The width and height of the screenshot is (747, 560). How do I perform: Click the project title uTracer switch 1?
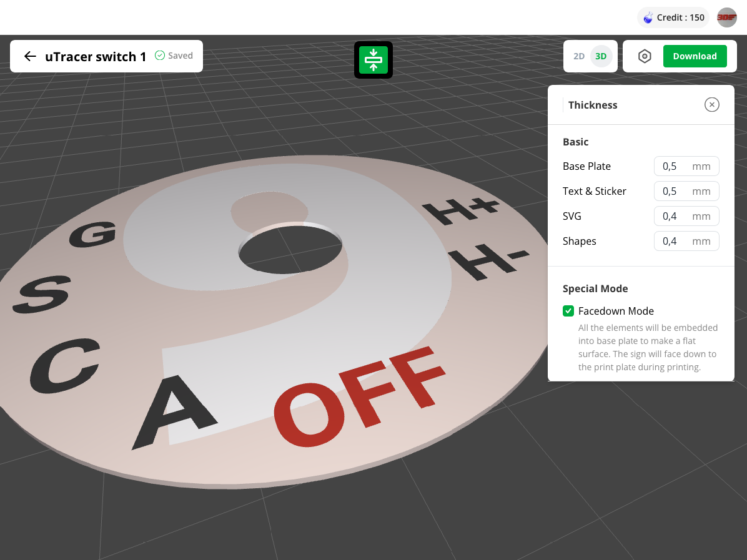pyautogui.click(x=96, y=57)
